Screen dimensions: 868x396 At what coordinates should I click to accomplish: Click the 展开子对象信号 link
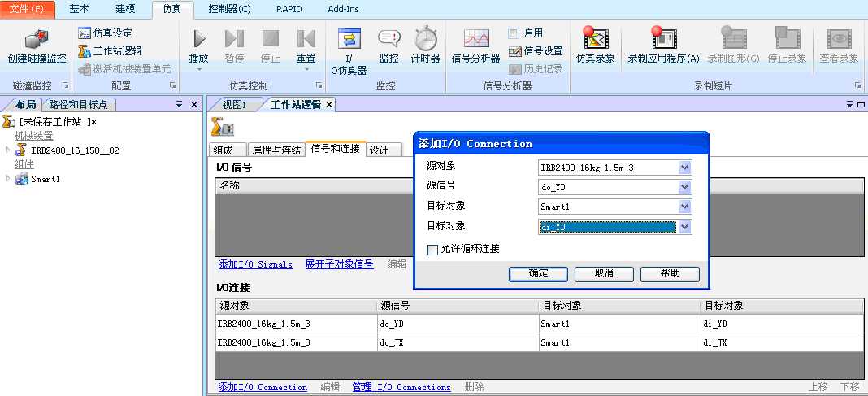[340, 265]
